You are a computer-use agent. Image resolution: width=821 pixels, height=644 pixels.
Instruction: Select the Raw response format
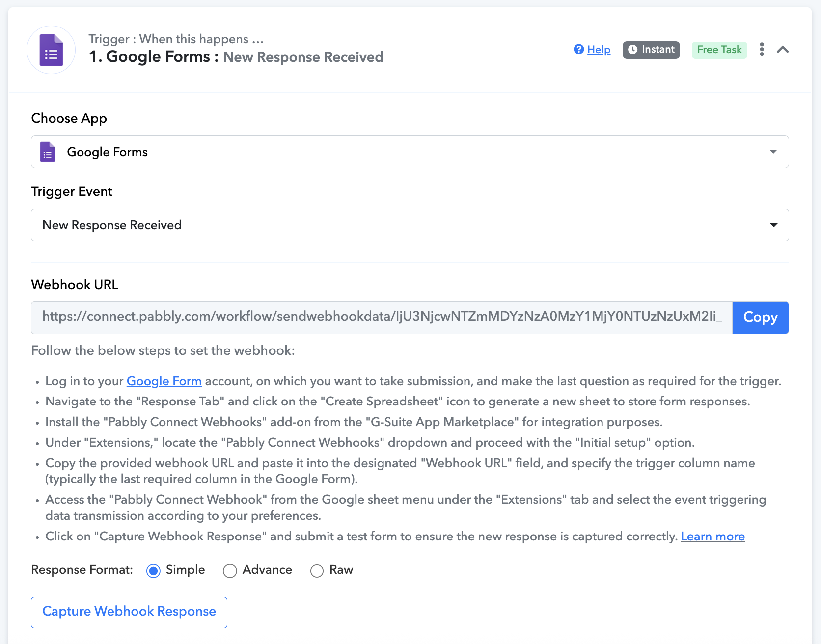coord(317,571)
